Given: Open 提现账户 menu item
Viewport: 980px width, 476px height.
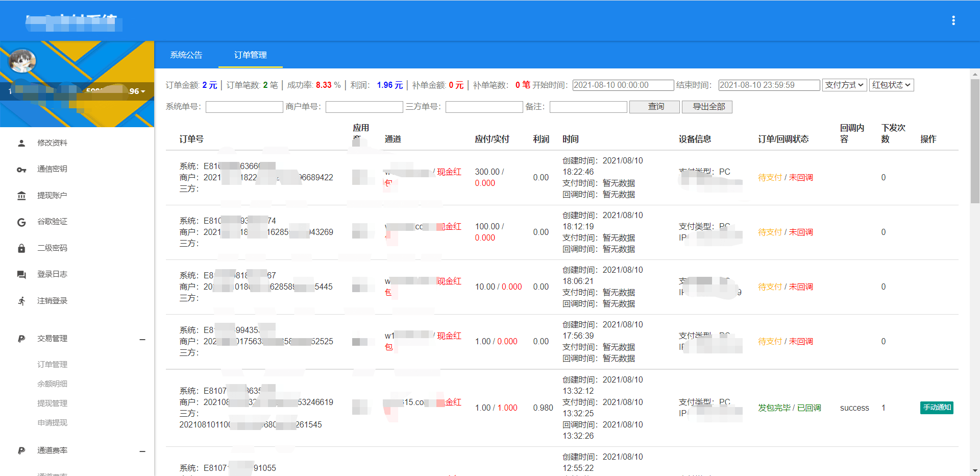Looking at the screenshot, I should pyautogui.click(x=52, y=196).
